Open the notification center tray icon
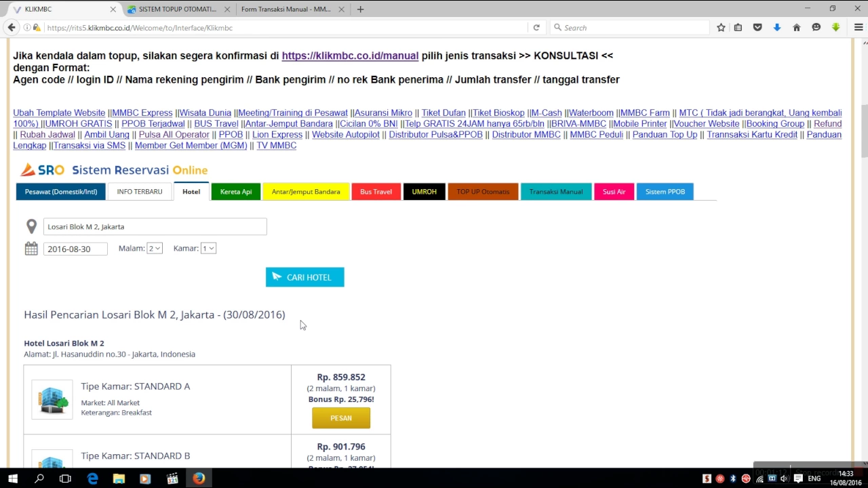The image size is (868, 488). pos(798,479)
